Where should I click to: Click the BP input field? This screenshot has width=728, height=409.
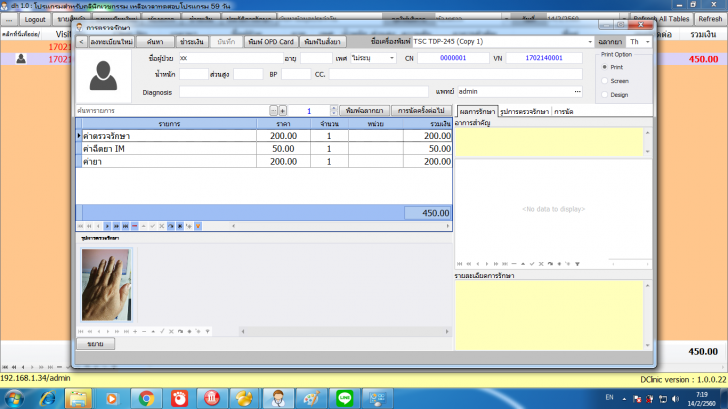[x=296, y=74]
